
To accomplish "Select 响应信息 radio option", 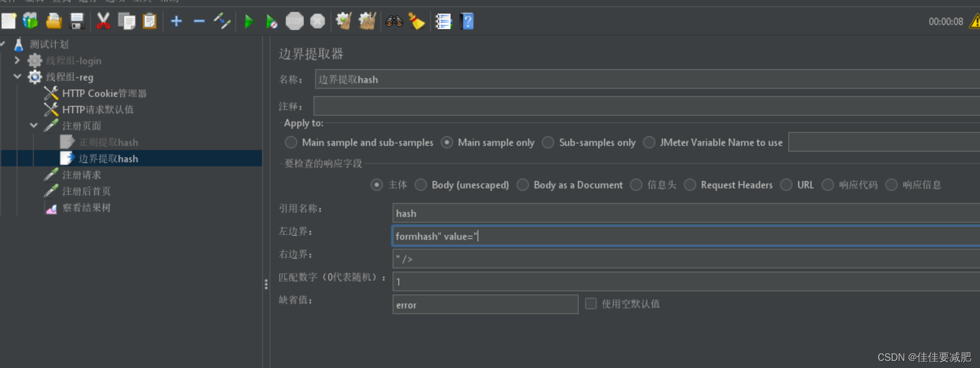I will click(x=891, y=185).
